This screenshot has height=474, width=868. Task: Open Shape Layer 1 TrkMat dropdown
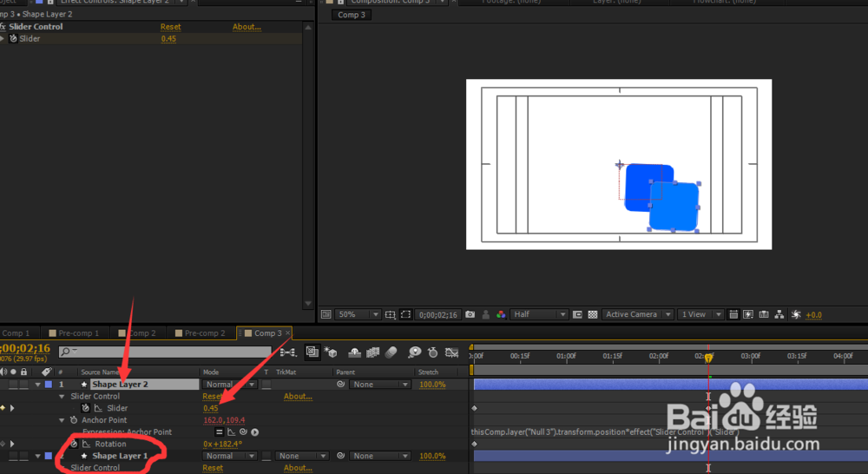[302, 456]
